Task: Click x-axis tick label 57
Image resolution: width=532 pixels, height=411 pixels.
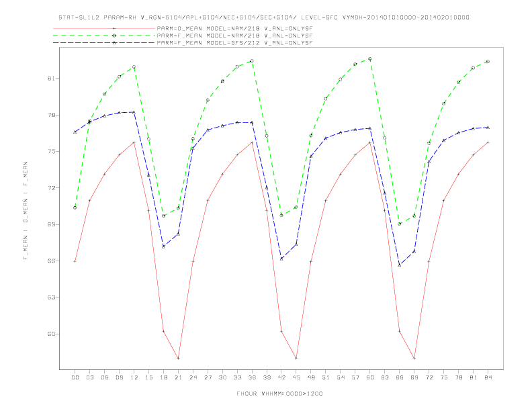Action: tap(355, 377)
